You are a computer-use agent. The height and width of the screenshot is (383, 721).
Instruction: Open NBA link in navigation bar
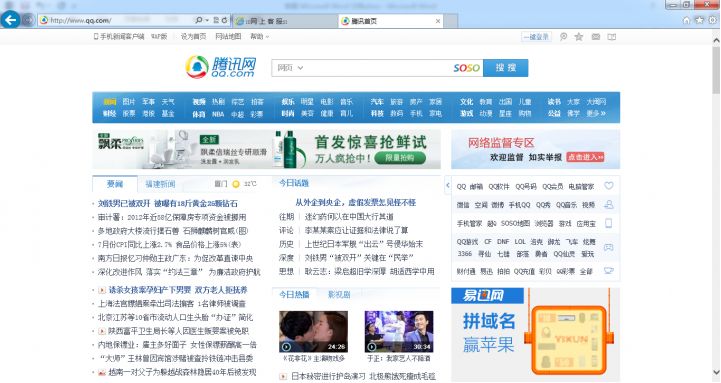[x=218, y=114]
